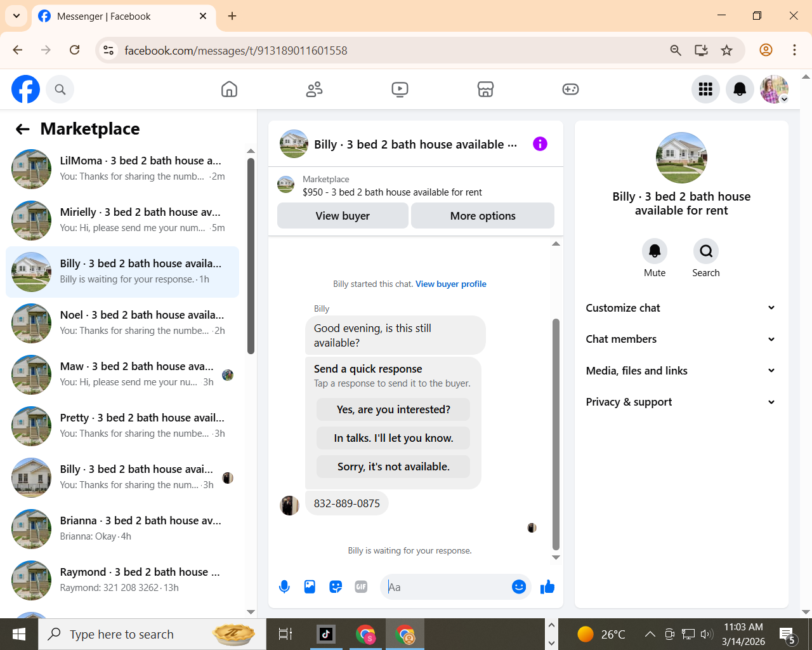Viewport: 812px width, 650px height.
Task: Zoom the page using the address bar magnifier
Action: click(x=676, y=50)
